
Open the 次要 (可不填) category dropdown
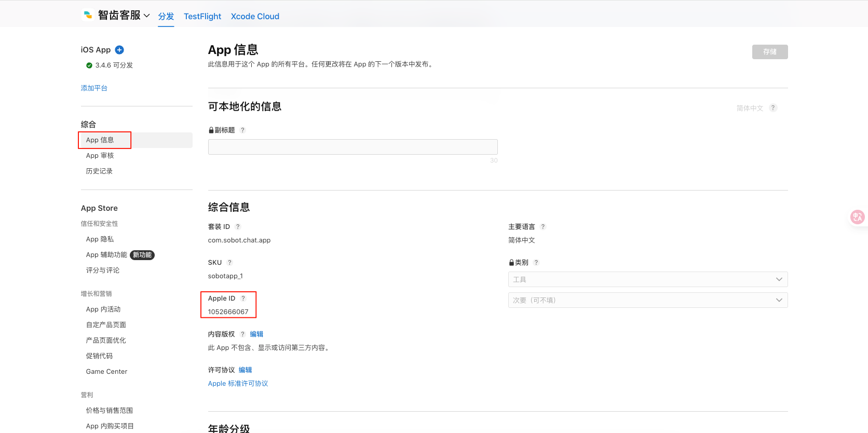tap(648, 300)
